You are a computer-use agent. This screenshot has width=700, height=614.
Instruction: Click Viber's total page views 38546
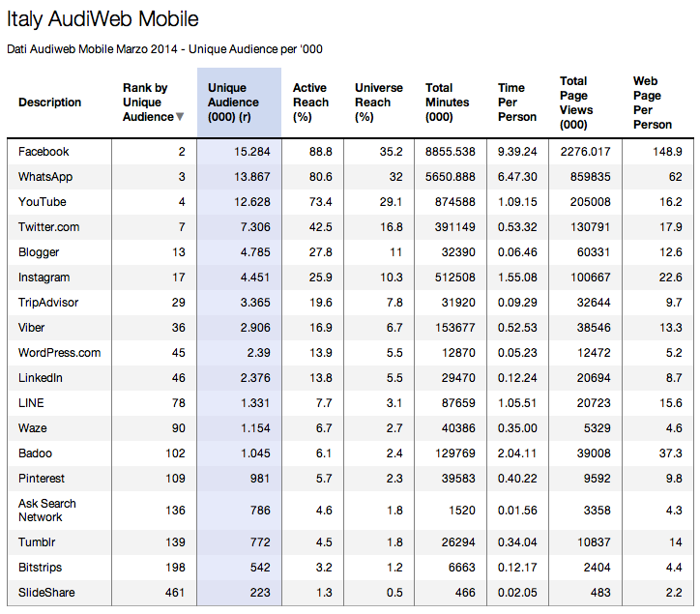click(x=594, y=328)
